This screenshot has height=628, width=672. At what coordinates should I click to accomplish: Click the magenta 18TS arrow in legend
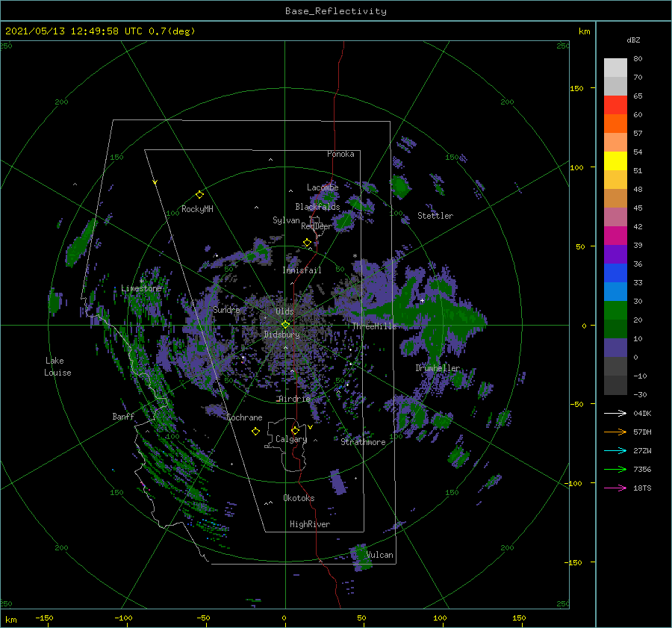615,488
